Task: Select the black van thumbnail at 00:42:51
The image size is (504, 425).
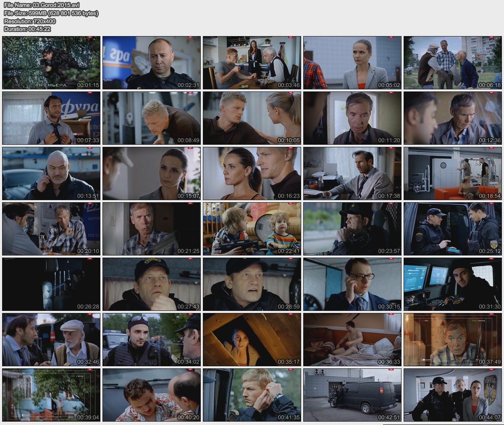Action: [x=352, y=395]
